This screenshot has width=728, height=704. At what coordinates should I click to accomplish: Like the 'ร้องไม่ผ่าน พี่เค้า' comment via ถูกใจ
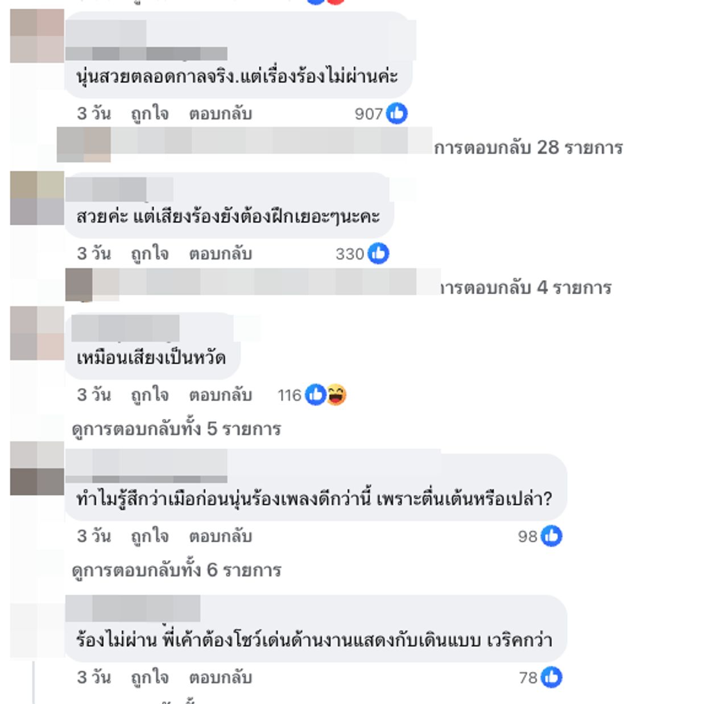[x=150, y=677]
